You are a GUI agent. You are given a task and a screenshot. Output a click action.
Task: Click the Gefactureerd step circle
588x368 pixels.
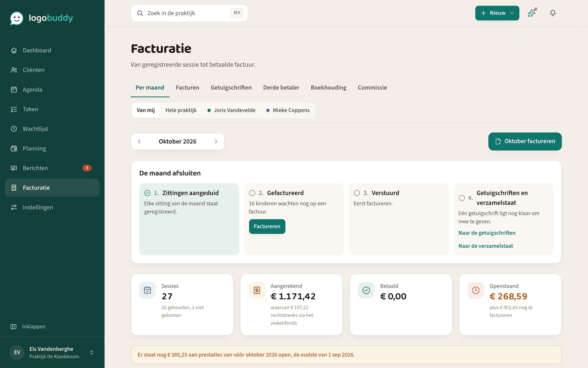click(252, 193)
